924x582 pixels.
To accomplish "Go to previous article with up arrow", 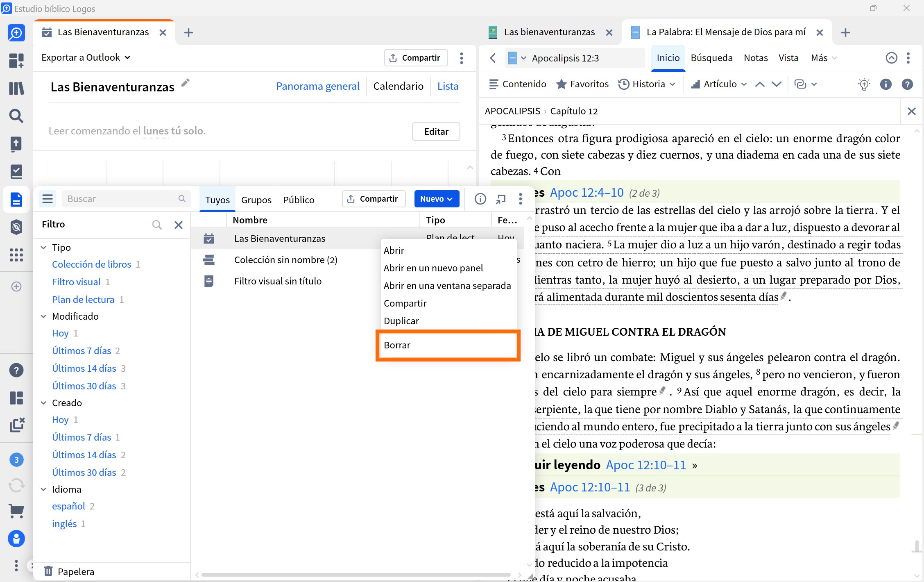I will [760, 84].
